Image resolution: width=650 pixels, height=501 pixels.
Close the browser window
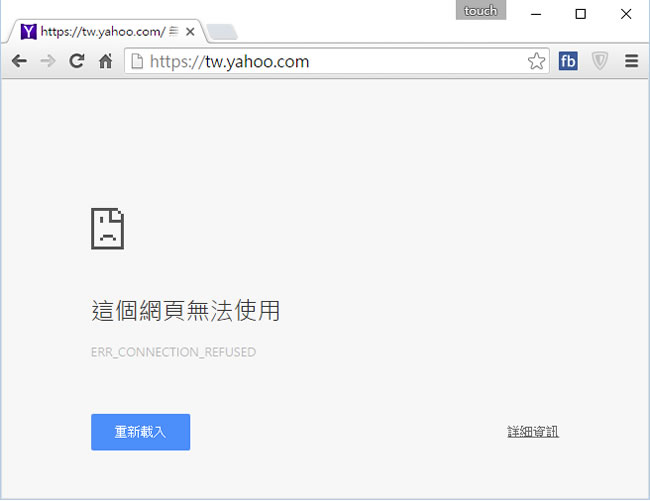coord(626,14)
